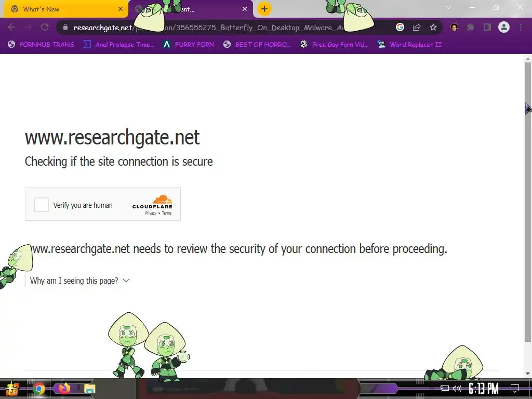Open the first globe-icon bookmark

click(41, 45)
